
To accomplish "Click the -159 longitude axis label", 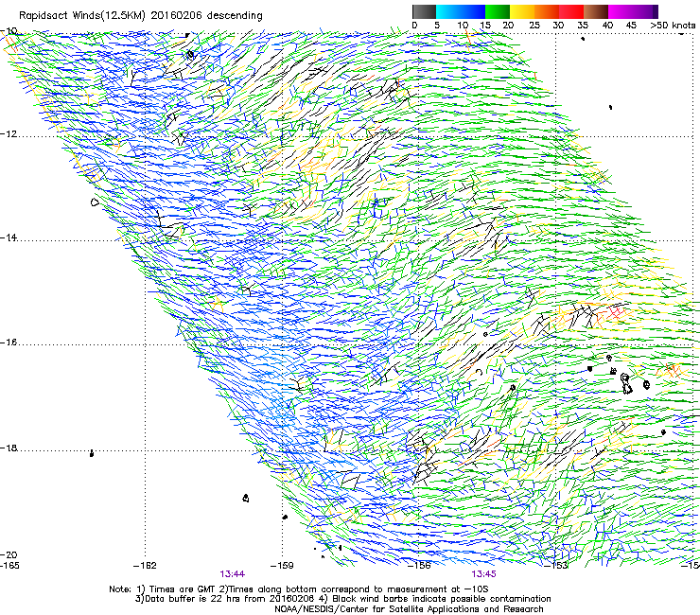I will [282, 566].
